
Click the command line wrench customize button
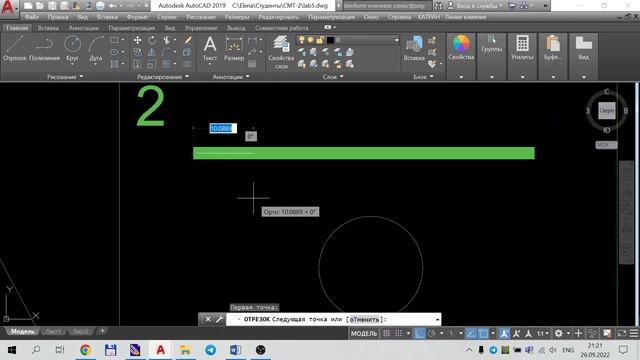pyautogui.click(x=219, y=319)
